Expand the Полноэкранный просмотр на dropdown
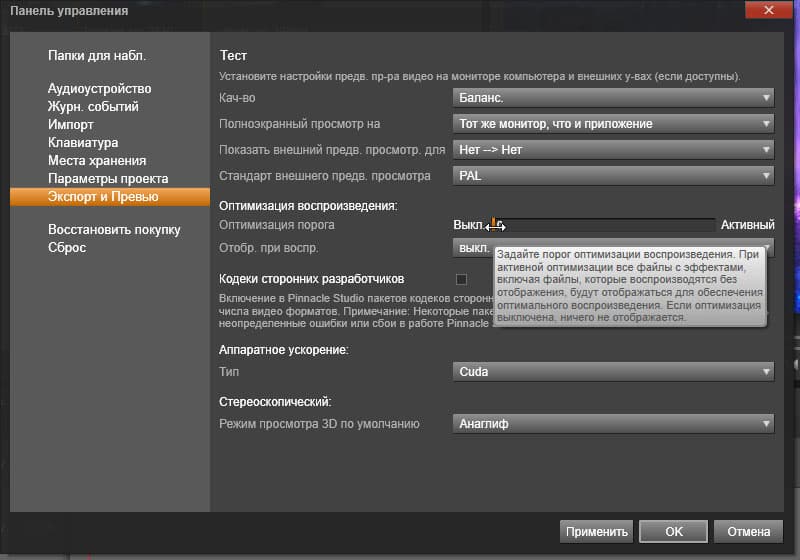The width and height of the screenshot is (800, 560). click(x=613, y=123)
